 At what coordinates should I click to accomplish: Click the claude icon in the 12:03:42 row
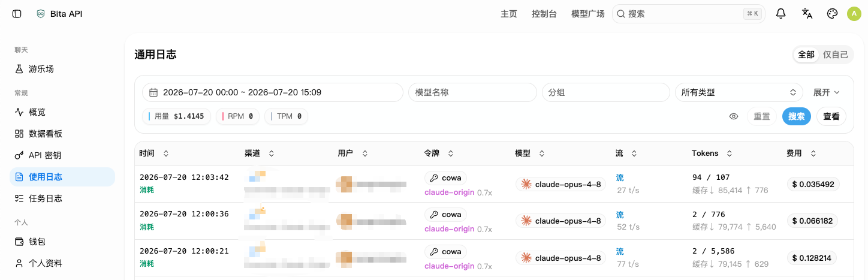click(x=526, y=185)
